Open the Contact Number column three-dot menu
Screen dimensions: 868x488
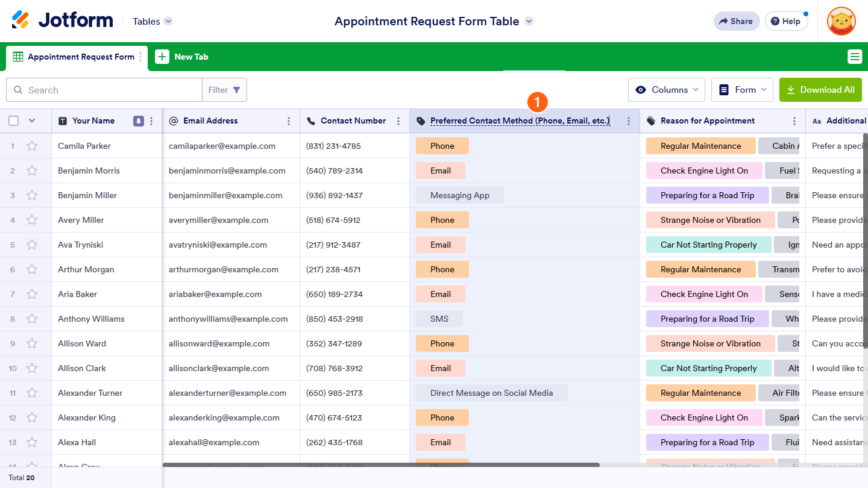coord(398,121)
